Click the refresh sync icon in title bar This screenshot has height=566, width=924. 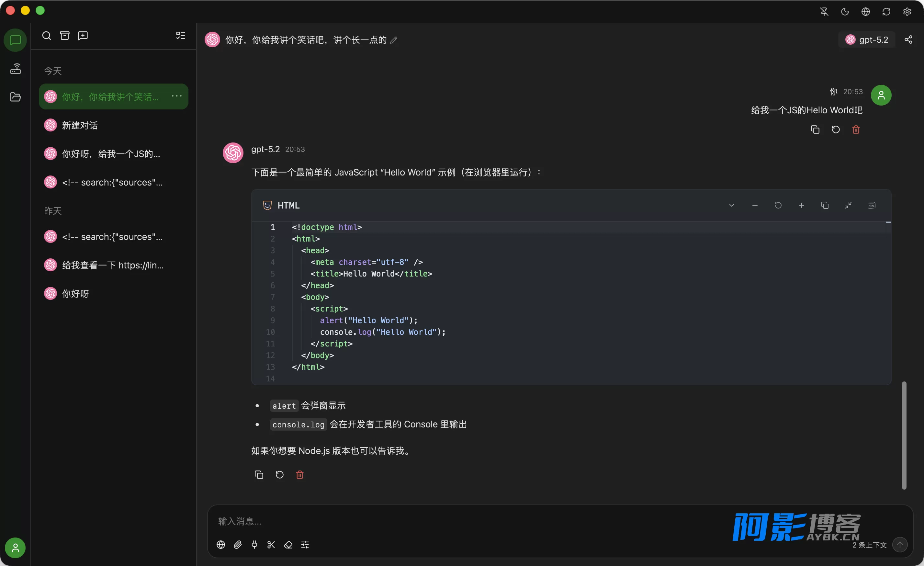pyautogui.click(x=886, y=12)
